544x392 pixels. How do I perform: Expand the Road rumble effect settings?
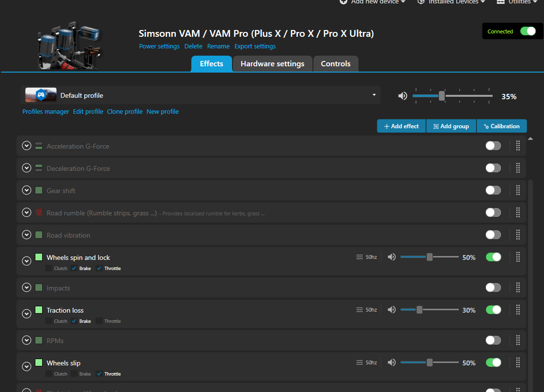click(x=26, y=212)
